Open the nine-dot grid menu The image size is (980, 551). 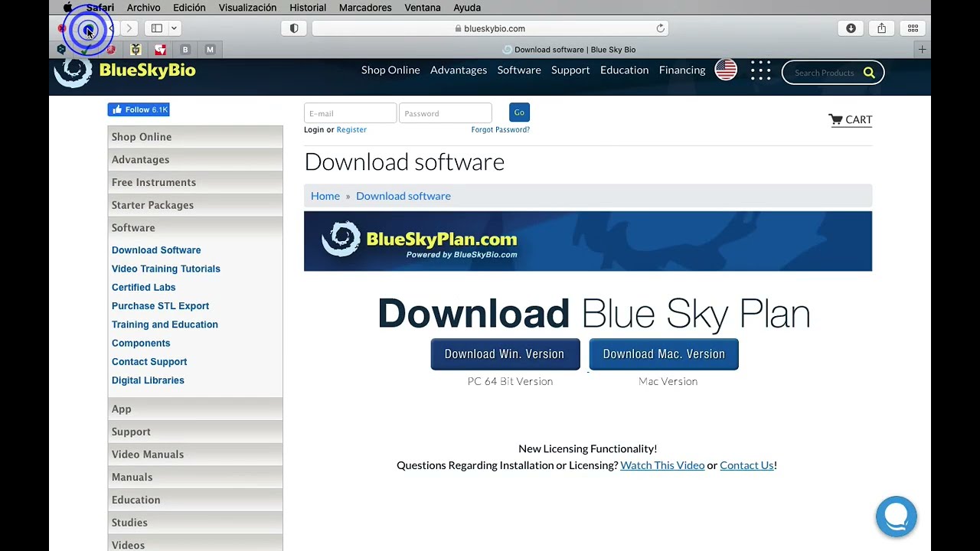760,71
